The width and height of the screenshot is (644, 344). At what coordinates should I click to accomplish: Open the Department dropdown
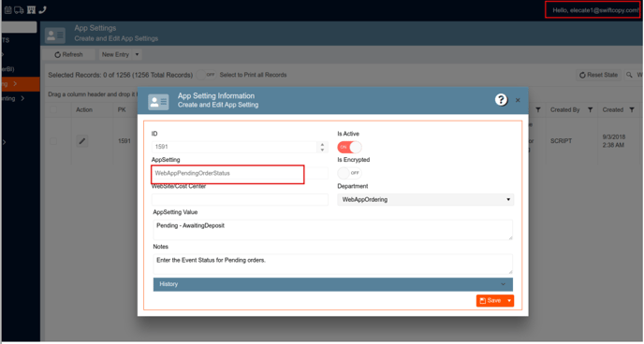click(x=426, y=200)
